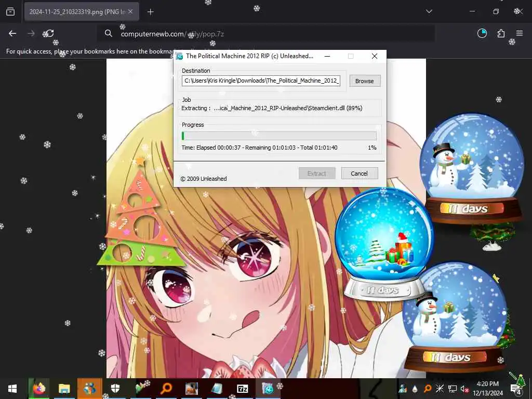Click the 'Elapsed 00:00:37' time text
The height and width of the screenshot is (399, 532).
[219, 148]
